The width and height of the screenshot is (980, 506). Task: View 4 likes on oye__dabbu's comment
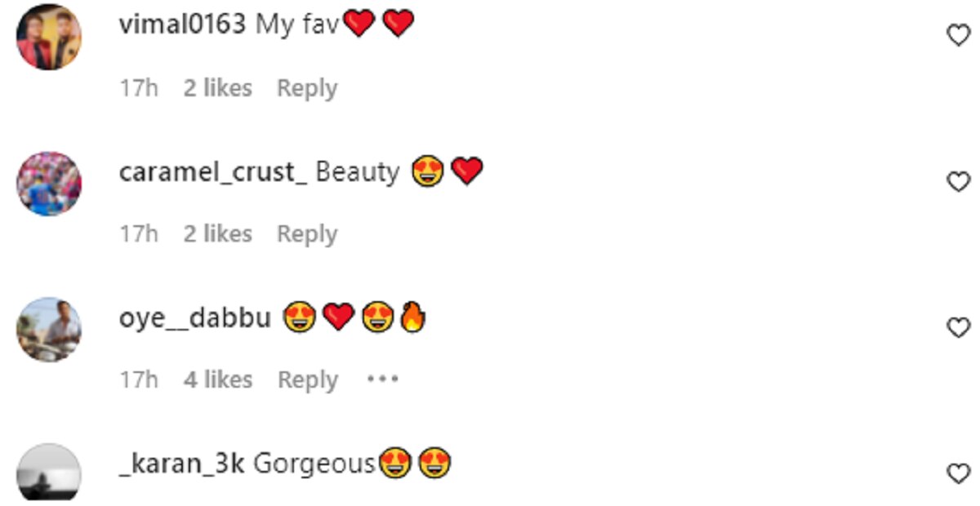pos(218,379)
